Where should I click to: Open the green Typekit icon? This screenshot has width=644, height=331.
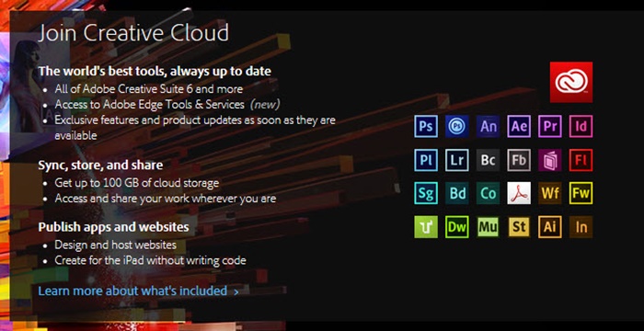tap(426, 227)
